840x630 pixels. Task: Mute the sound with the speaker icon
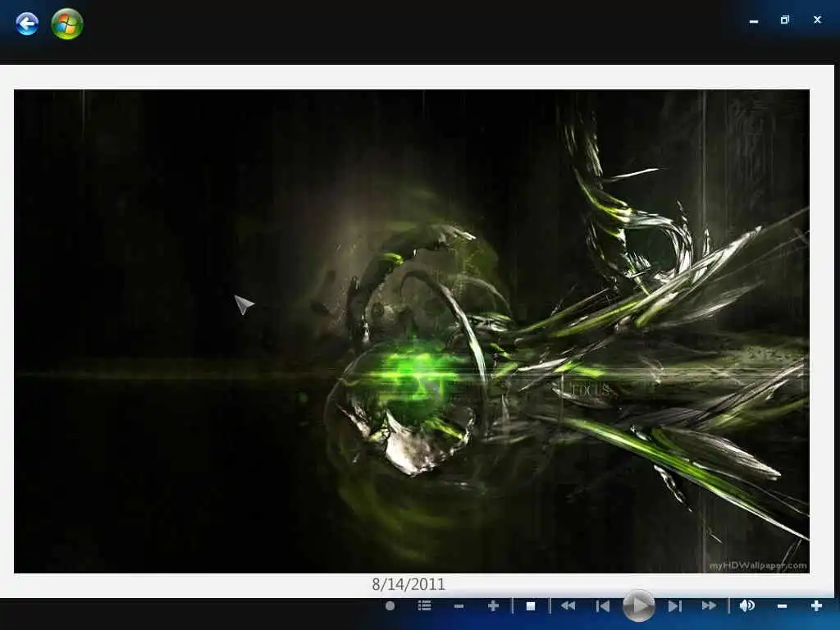746,606
